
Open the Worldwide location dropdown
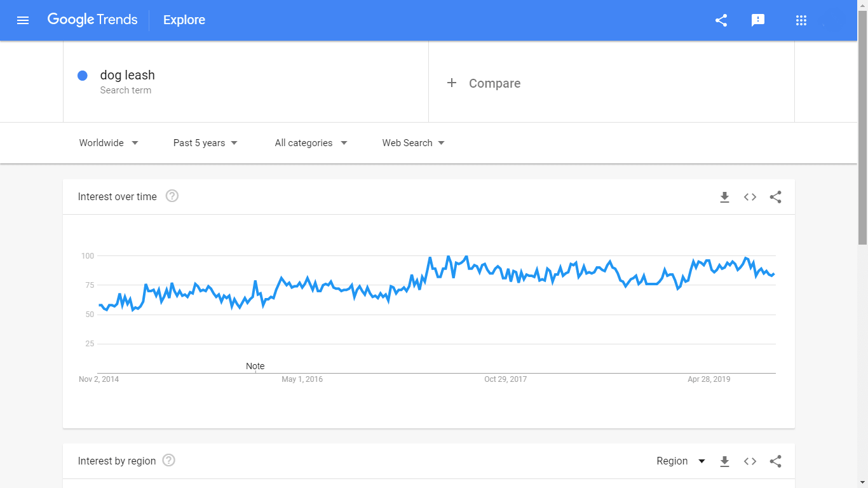(x=109, y=143)
